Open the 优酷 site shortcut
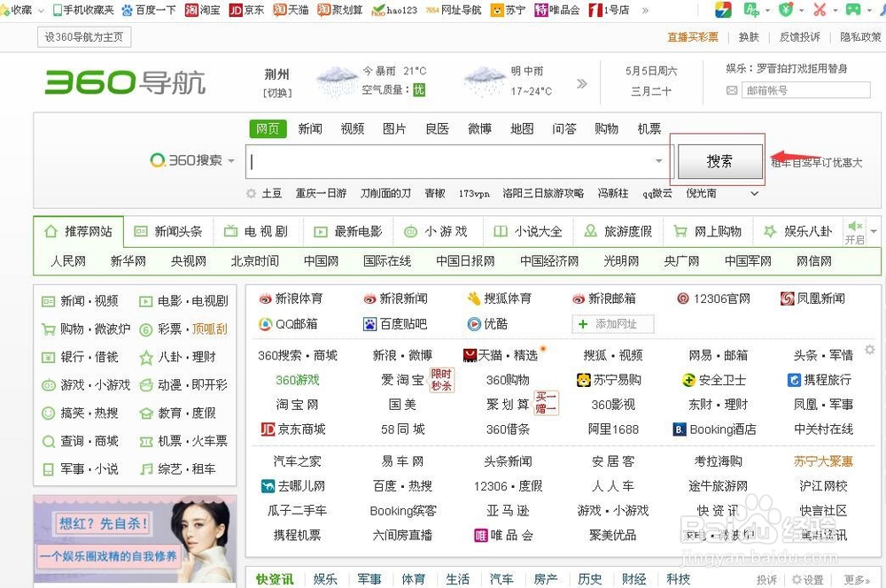 tap(487, 324)
